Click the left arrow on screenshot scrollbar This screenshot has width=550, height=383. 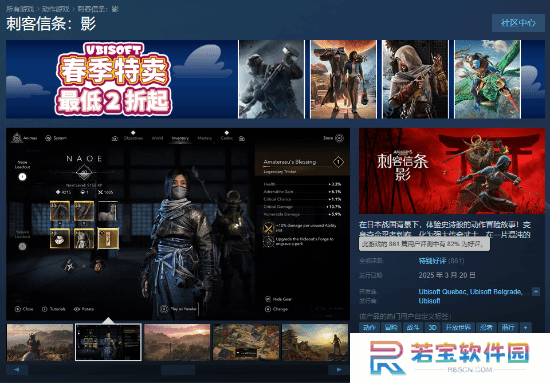point(17,369)
